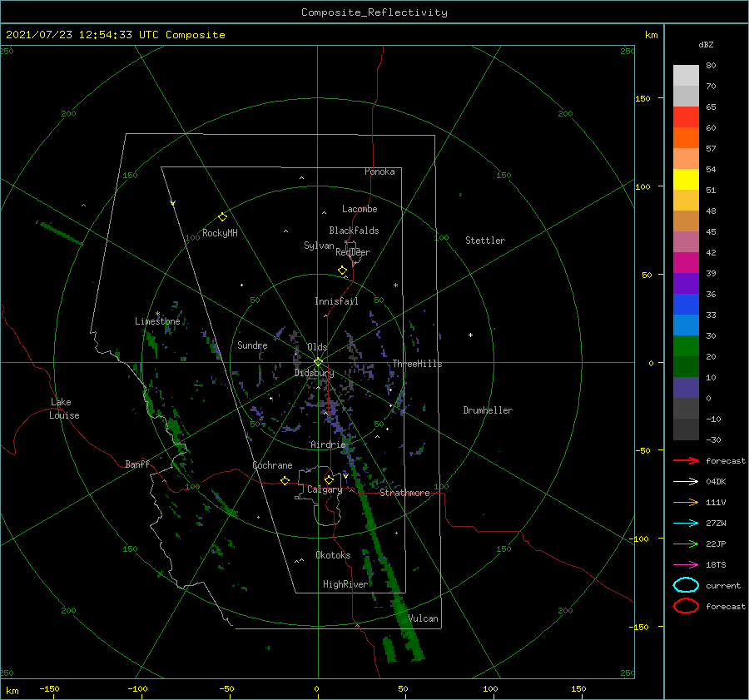
Task: Click the Lacombe city label
Action: point(360,209)
